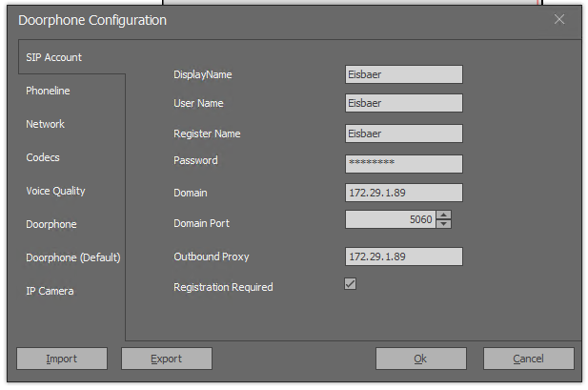Close the Doorphone Configuration dialog
This screenshot has width=588, height=390.
pyautogui.click(x=559, y=19)
